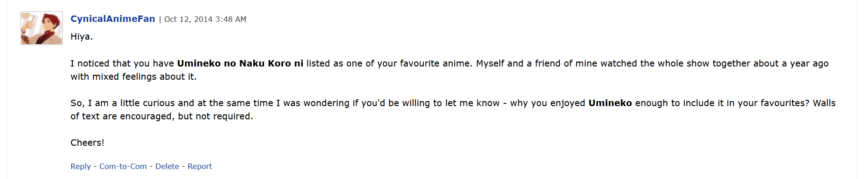Click bold title Umineko no Naku Koro ni
The width and height of the screenshot is (868, 179).
pyautogui.click(x=240, y=63)
